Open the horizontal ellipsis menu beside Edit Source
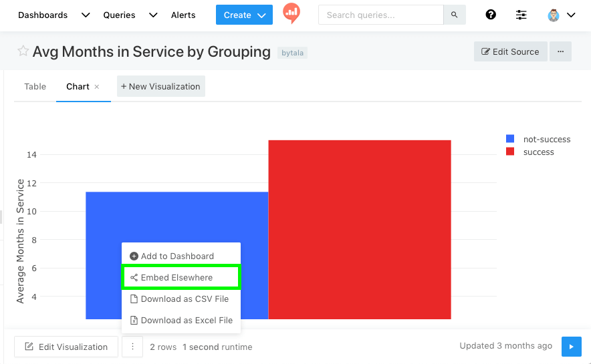591x364 pixels. [561, 51]
